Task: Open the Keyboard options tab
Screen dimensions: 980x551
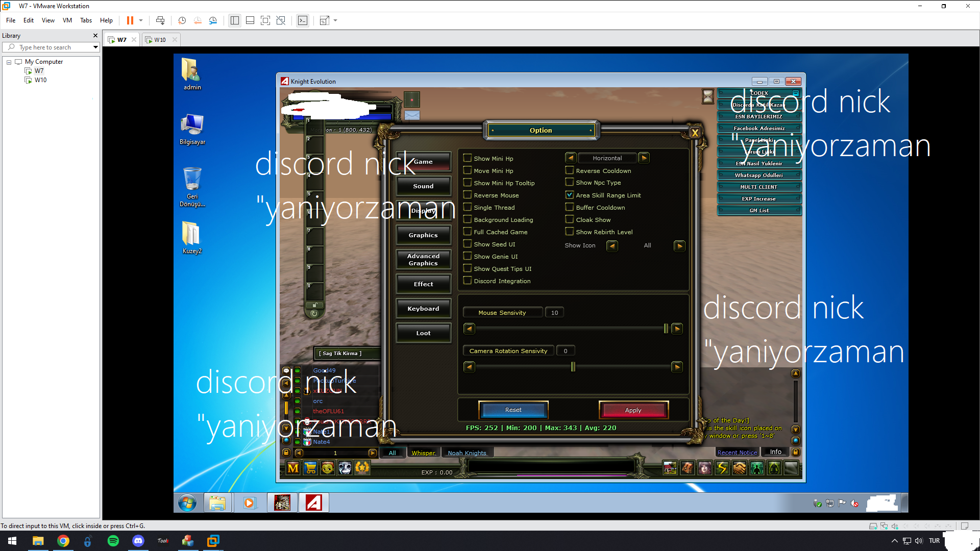Action: click(x=423, y=309)
